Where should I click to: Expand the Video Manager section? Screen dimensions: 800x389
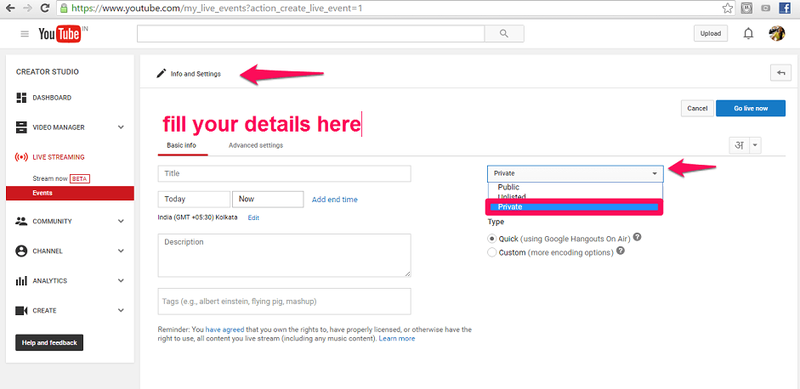point(121,127)
